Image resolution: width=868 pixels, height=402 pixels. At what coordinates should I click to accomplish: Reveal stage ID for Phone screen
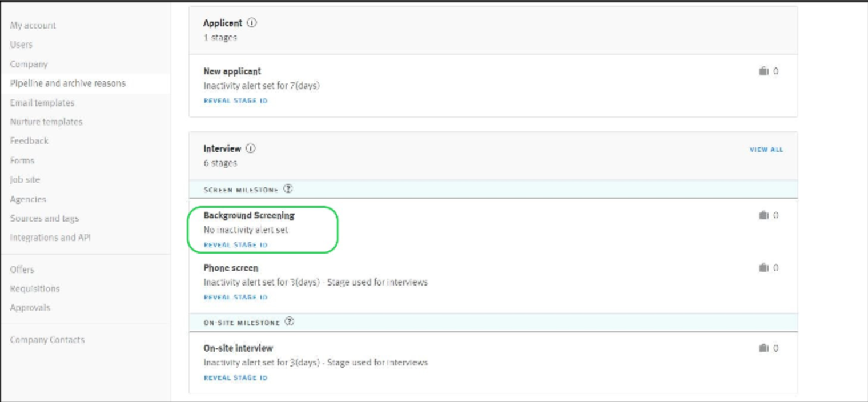click(235, 298)
